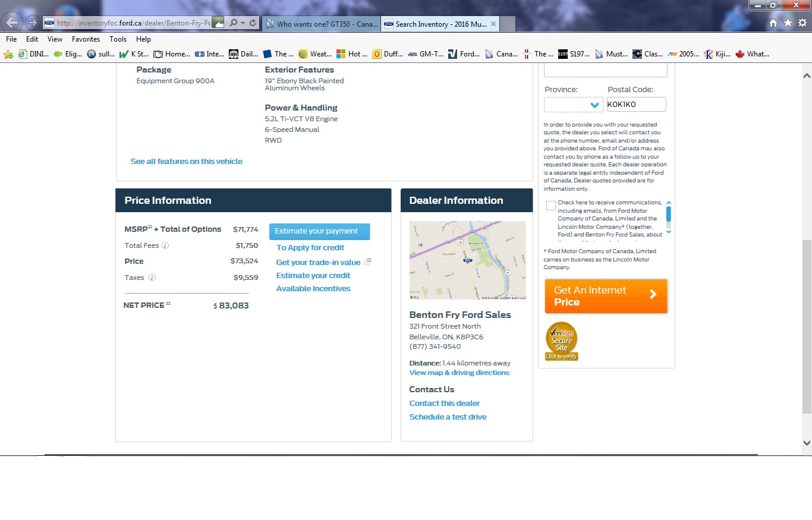Check the receive communications checkbox
Image resolution: width=812 pixels, height=520 pixels.
(551, 206)
